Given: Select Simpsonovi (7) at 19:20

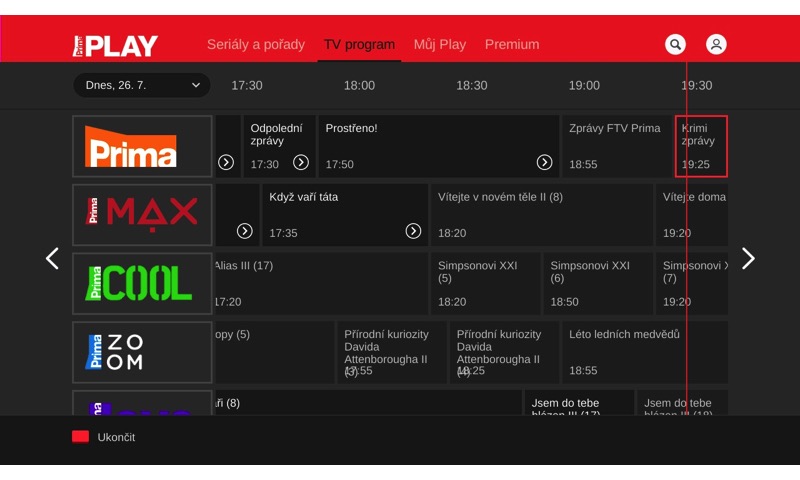Looking at the screenshot, I should [x=692, y=284].
